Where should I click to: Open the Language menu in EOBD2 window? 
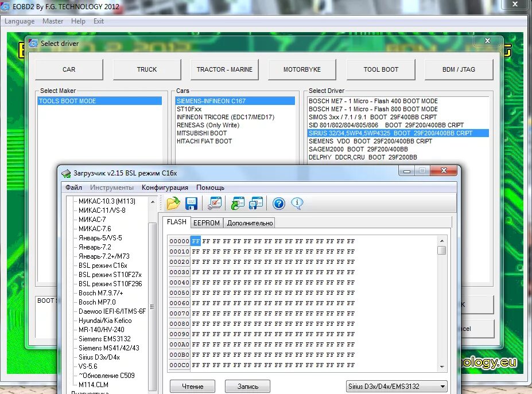(20, 21)
